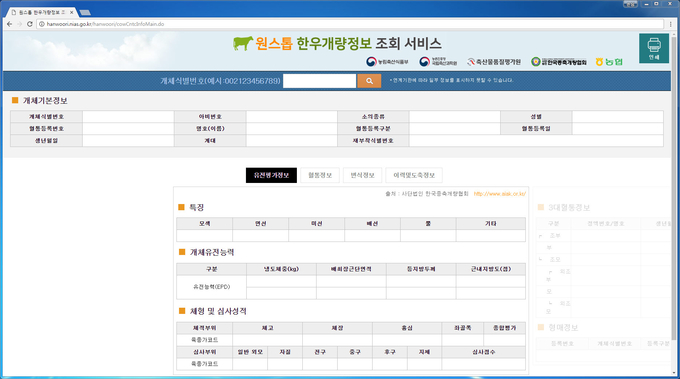
Task: Click the 개체식별번호 search input field
Action: (320, 81)
